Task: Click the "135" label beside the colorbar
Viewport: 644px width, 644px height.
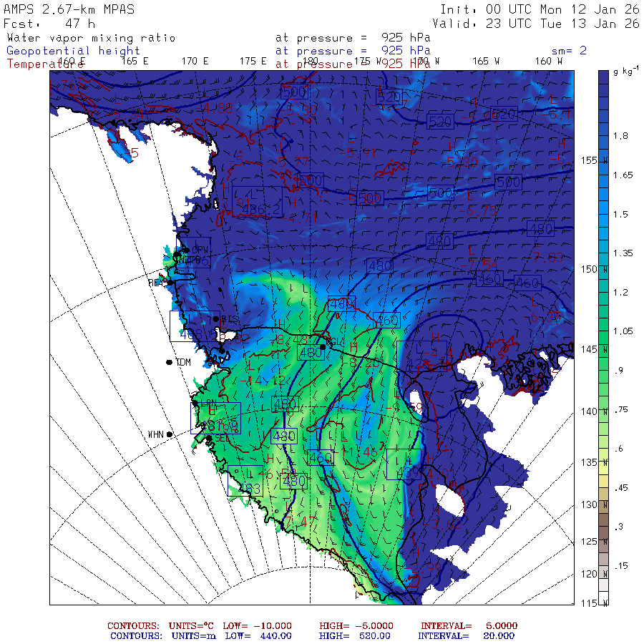Action: (x=589, y=462)
